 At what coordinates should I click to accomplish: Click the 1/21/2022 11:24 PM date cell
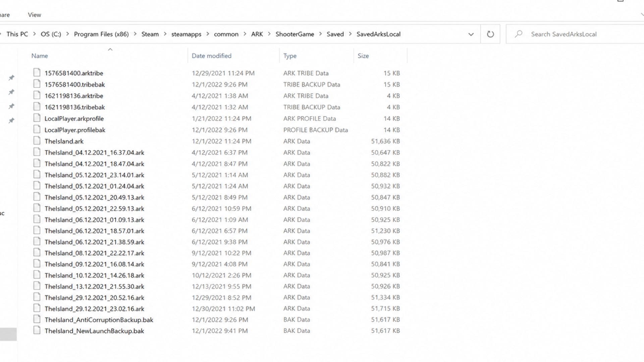221,119
